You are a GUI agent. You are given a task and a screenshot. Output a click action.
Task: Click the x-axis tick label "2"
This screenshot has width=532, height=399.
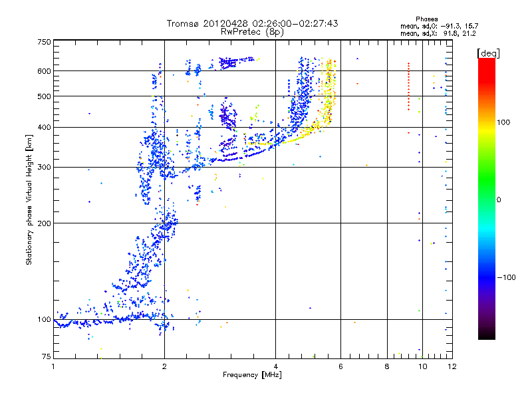pos(164,366)
